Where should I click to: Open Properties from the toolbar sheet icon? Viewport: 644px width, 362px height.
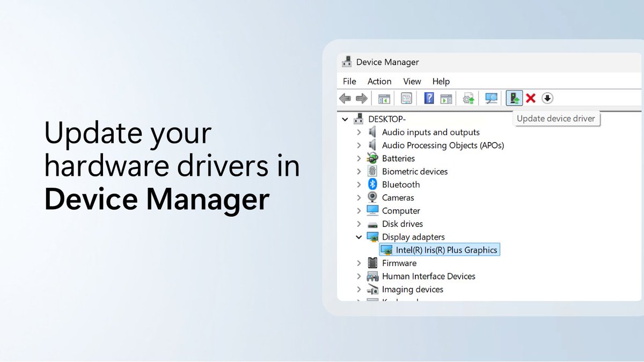point(406,98)
